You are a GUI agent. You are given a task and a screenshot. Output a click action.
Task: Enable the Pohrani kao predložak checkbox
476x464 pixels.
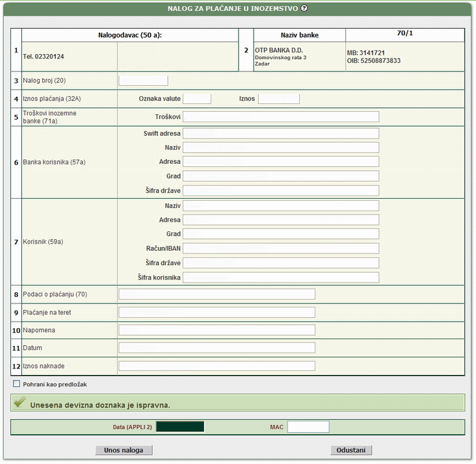[x=16, y=384]
